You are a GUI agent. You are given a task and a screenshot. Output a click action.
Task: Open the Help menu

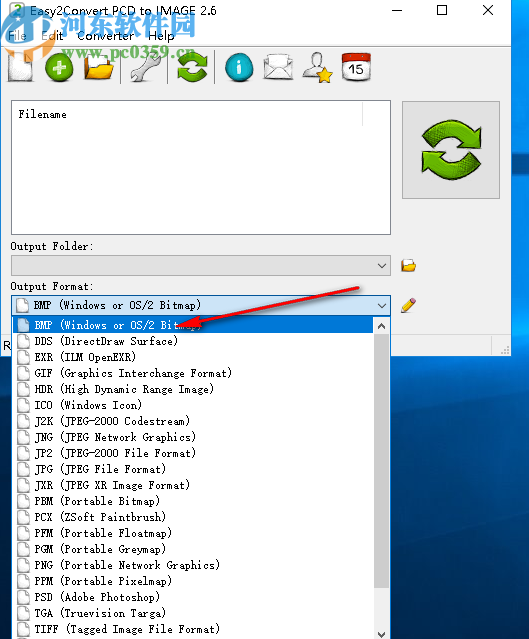pyautogui.click(x=161, y=36)
